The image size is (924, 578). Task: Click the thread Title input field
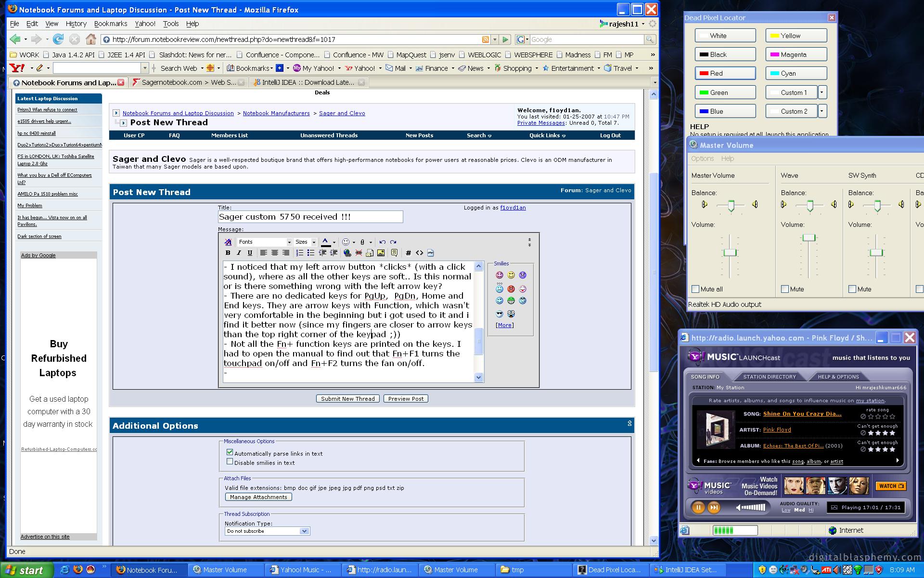310,217
